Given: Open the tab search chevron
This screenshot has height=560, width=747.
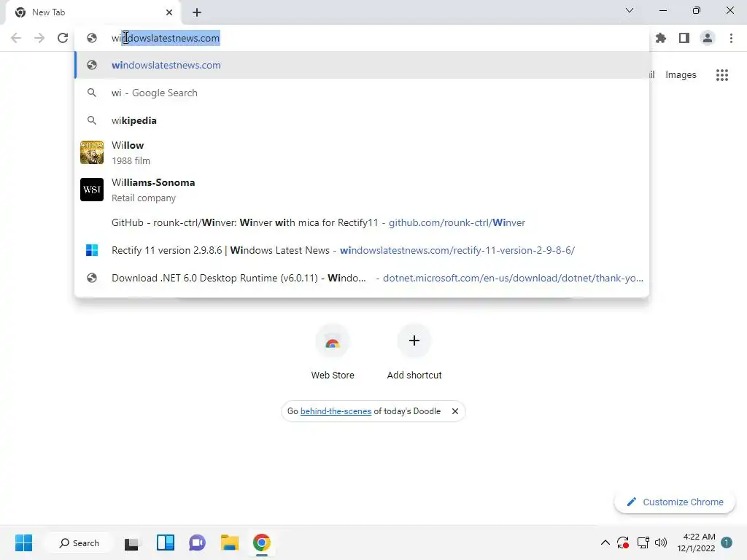Looking at the screenshot, I should click(x=630, y=10).
